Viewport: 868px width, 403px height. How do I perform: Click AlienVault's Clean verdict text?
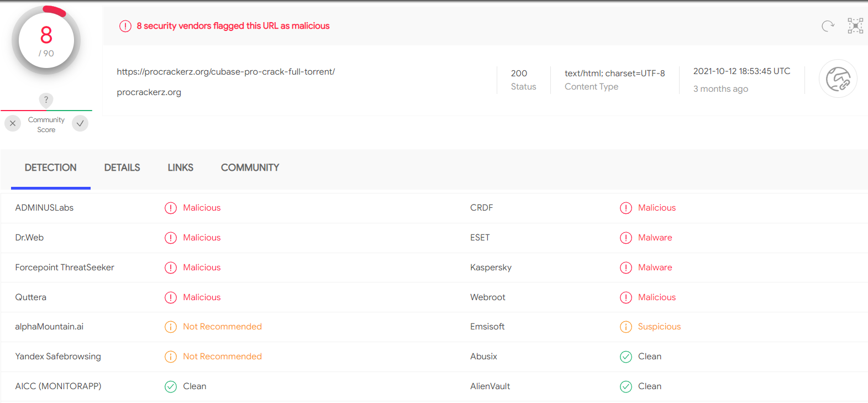[650, 386]
